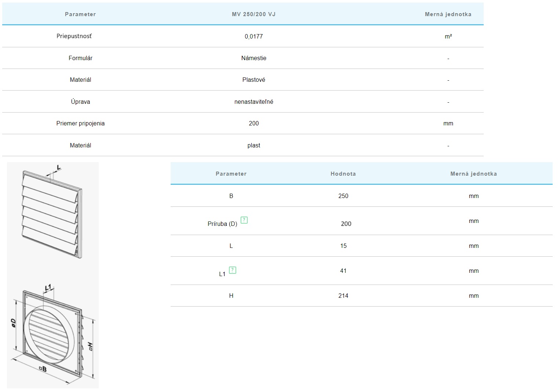Select the Priepustnosť value 0,0177
This screenshot has width=560, height=392.
(254, 36)
